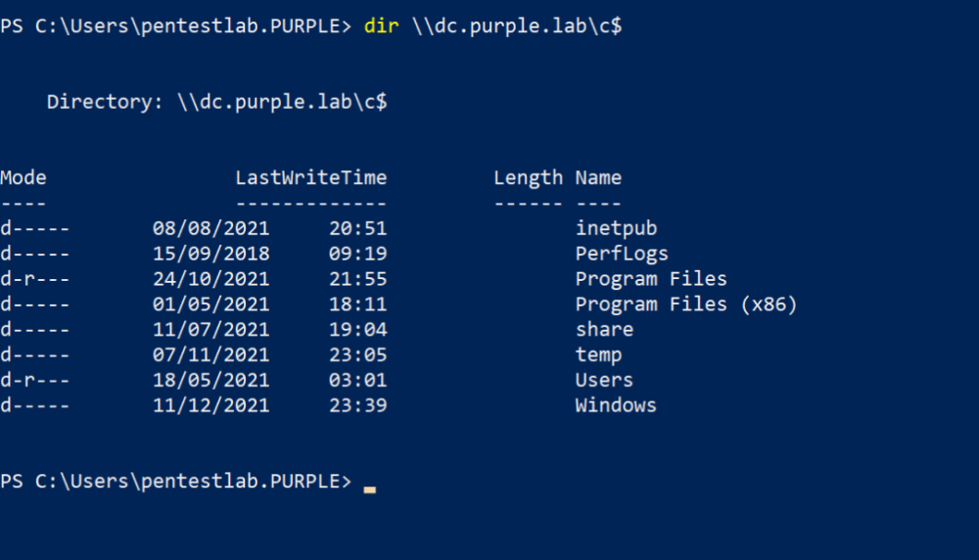
Task: Click the yellow dir command text
Action: [x=381, y=26]
